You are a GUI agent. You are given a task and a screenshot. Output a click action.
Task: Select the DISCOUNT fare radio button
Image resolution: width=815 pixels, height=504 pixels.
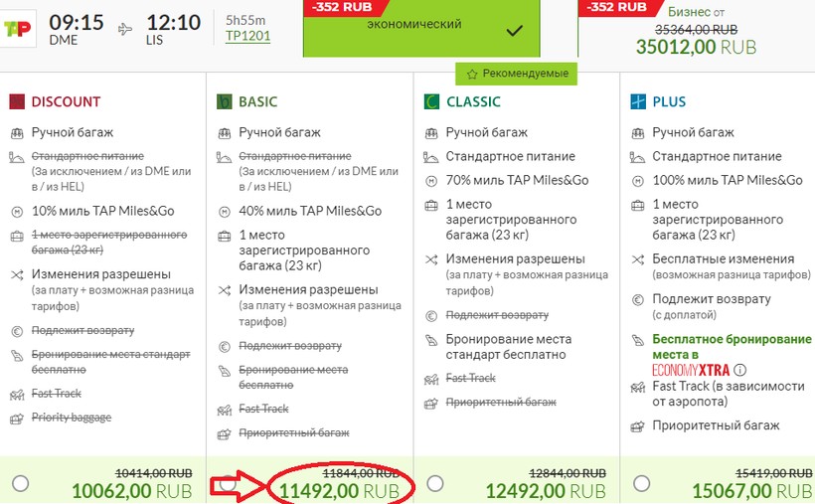pyautogui.click(x=20, y=483)
